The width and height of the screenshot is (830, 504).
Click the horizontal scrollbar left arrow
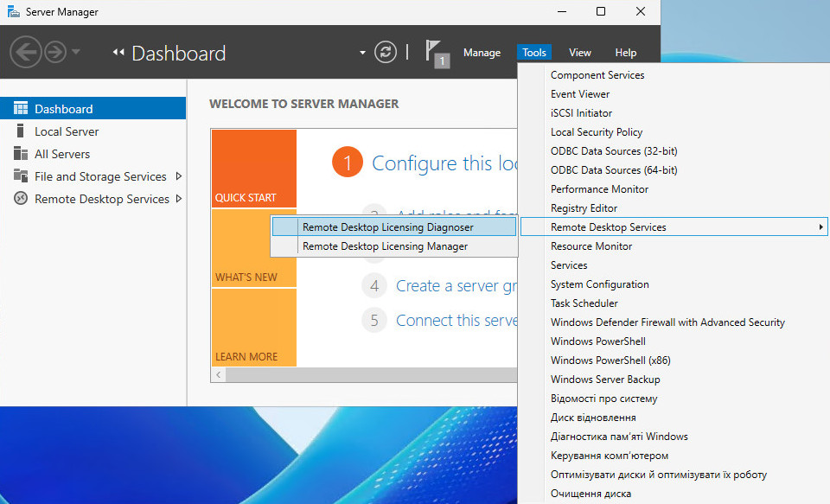coord(218,375)
